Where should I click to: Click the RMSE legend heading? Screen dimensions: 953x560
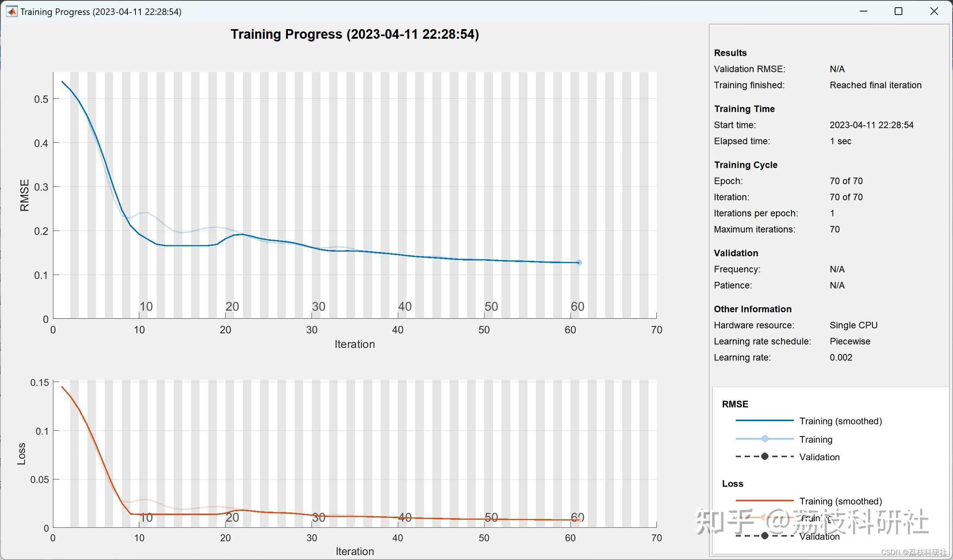click(735, 404)
